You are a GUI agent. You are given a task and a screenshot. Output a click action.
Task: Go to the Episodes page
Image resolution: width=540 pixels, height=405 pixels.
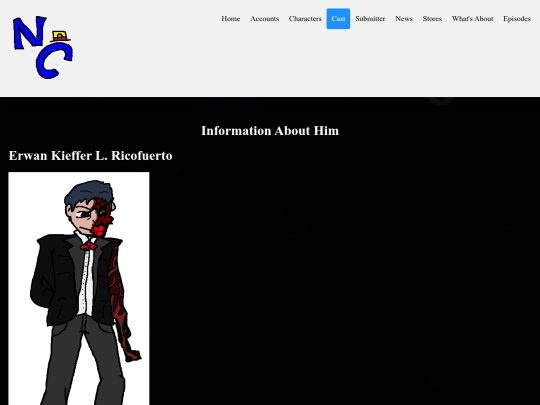(517, 19)
